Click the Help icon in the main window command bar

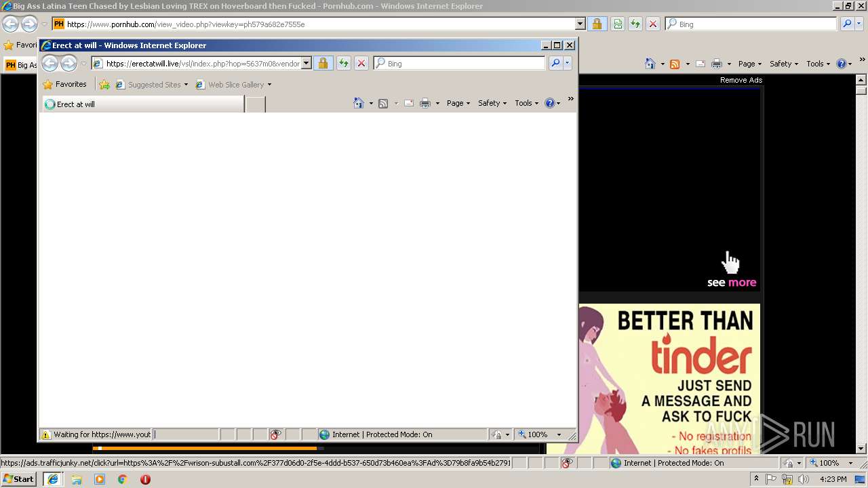(x=841, y=64)
